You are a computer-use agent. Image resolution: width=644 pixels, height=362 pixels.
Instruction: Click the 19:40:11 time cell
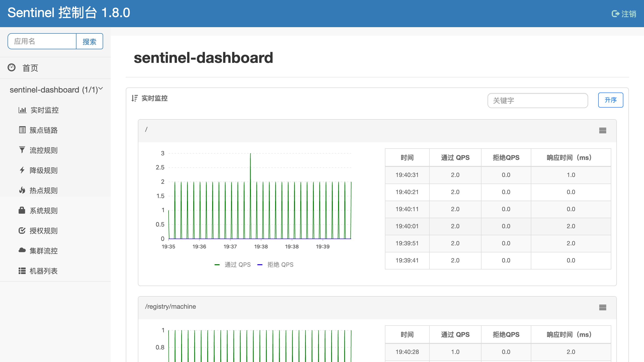[407, 209]
